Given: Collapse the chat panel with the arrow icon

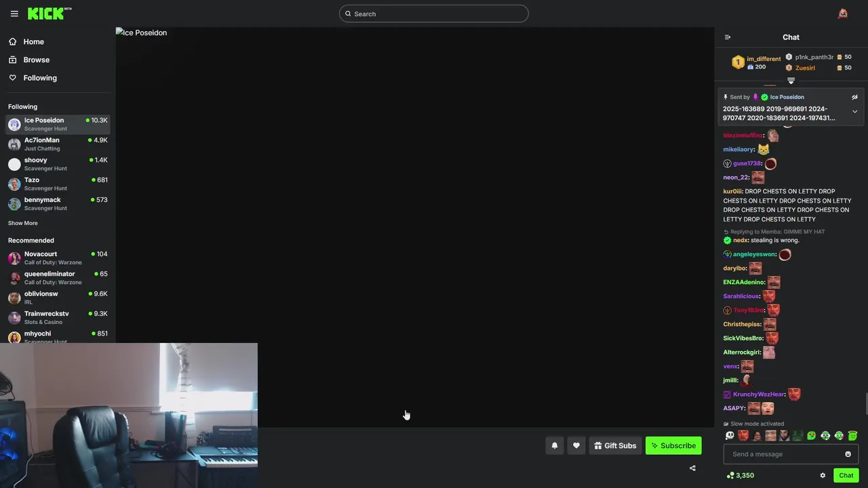Looking at the screenshot, I should 728,37.
